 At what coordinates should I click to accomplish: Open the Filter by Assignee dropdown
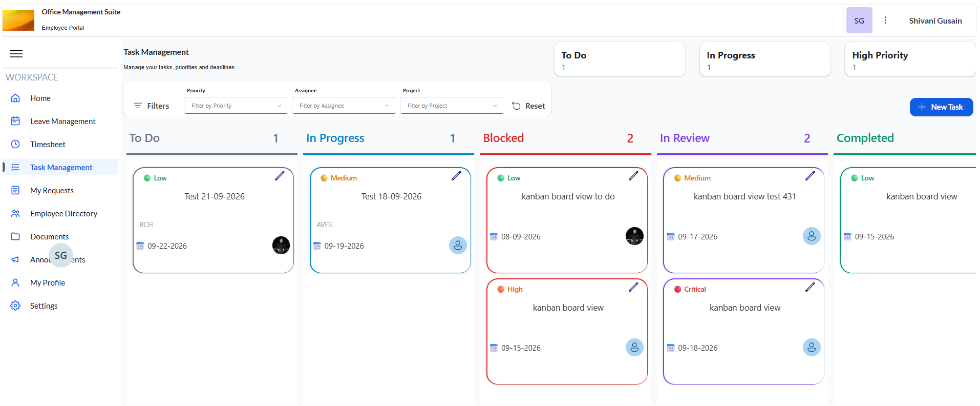coord(344,106)
